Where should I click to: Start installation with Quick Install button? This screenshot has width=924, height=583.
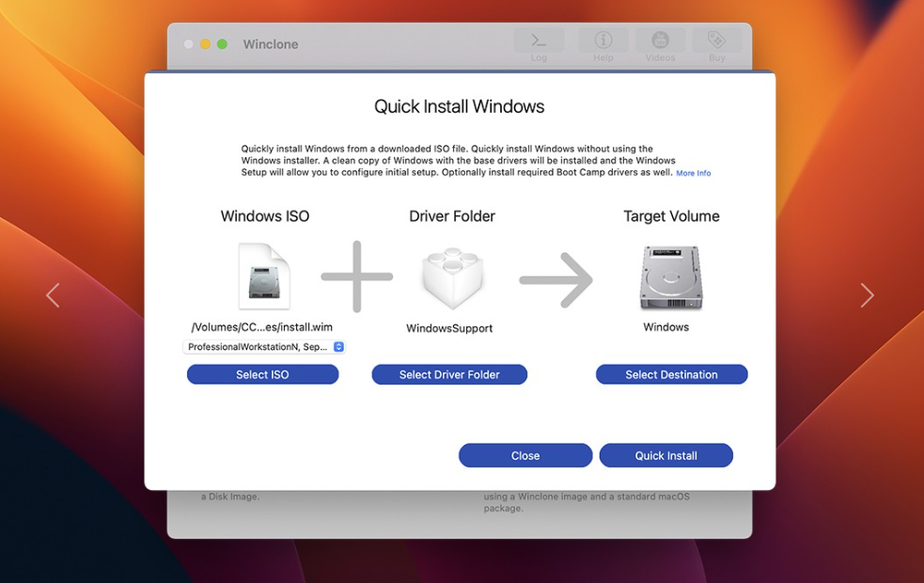[x=666, y=455]
